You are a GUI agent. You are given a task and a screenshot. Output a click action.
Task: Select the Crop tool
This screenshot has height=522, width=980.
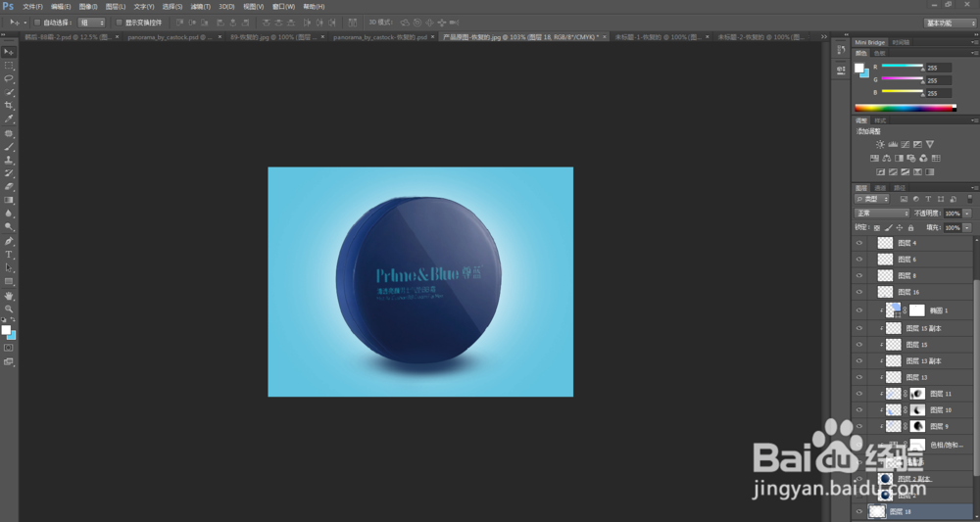[9, 106]
